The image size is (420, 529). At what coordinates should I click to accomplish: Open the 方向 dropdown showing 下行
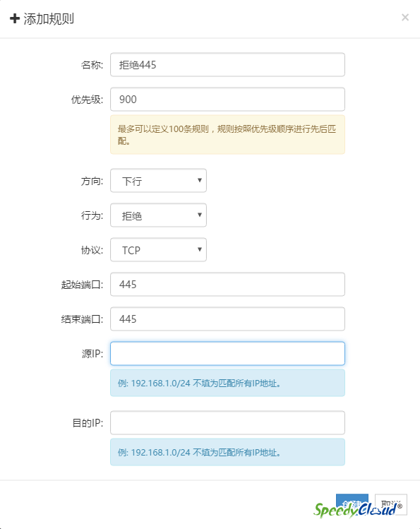click(x=158, y=181)
